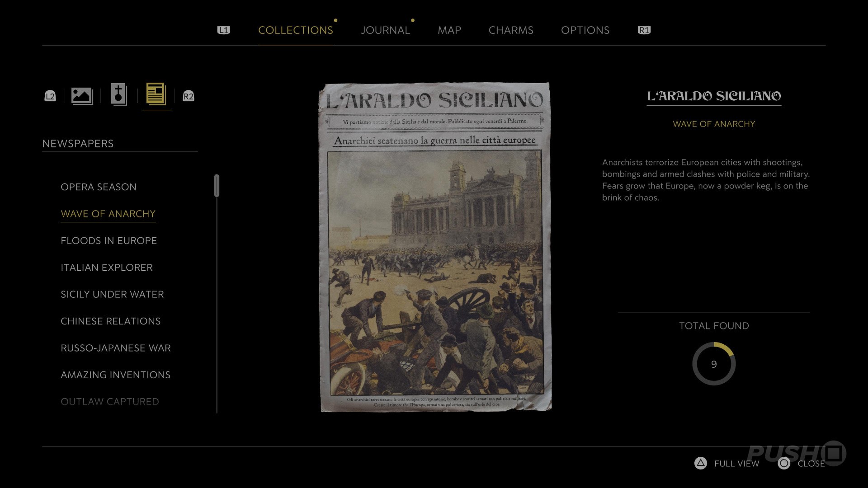This screenshot has width=868, height=488.
Task: Switch to the Map tab
Action: (449, 30)
